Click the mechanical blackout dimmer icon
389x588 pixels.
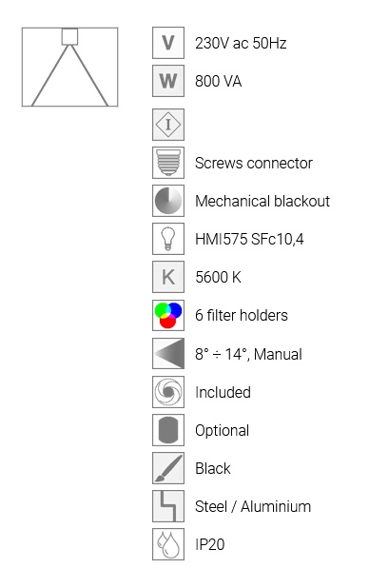click(x=168, y=201)
